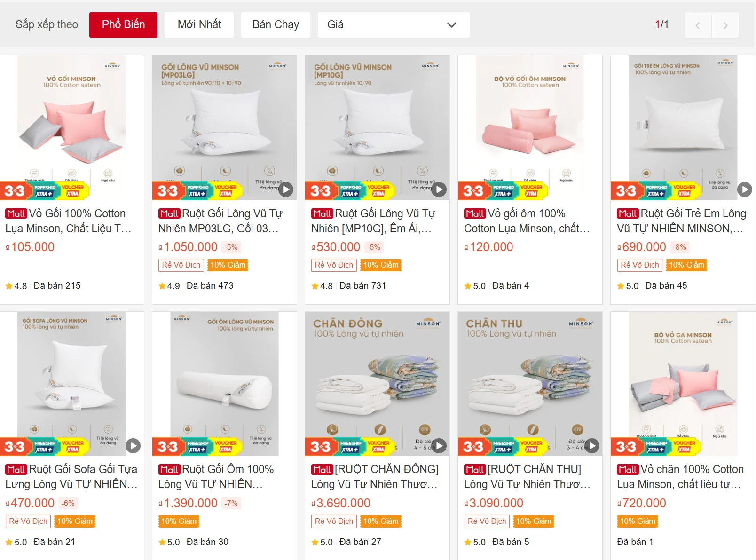The width and height of the screenshot is (756, 560).
Task: Go to previous results page arrow
Action: (698, 25)
